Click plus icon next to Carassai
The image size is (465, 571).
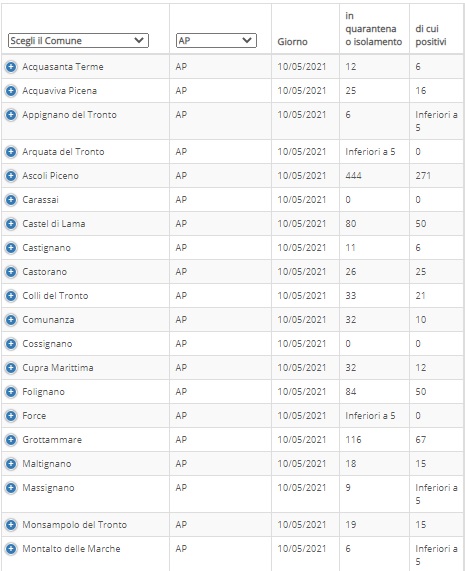[11, 200]
